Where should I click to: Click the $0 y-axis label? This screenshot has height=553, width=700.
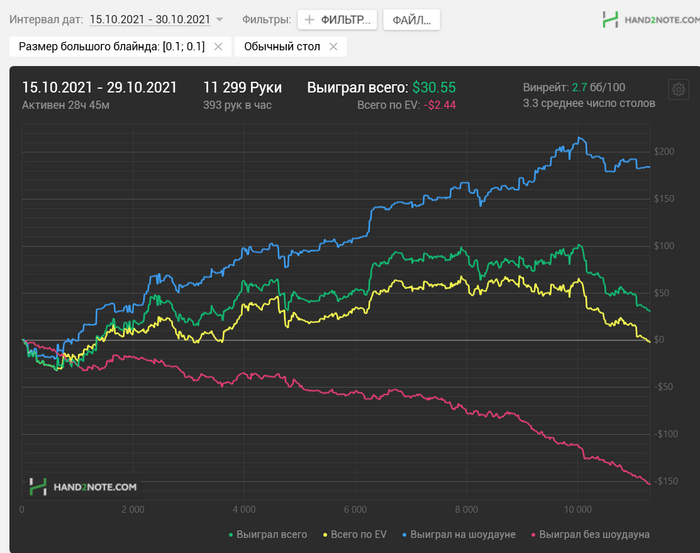(659, 340)
